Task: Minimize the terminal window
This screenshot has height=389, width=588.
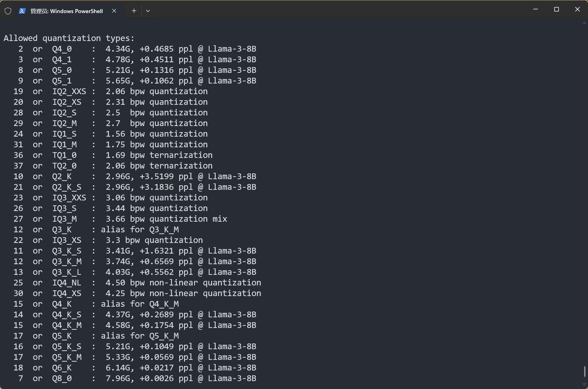Action: [536, 9]
